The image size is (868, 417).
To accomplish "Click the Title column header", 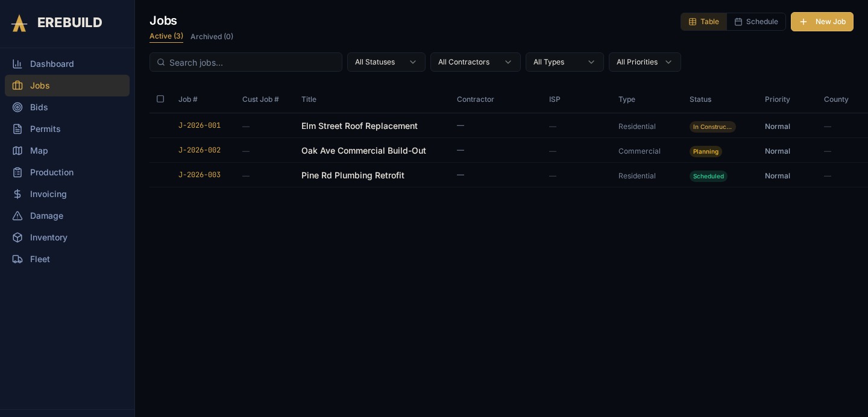I will [x=309, y=99].
